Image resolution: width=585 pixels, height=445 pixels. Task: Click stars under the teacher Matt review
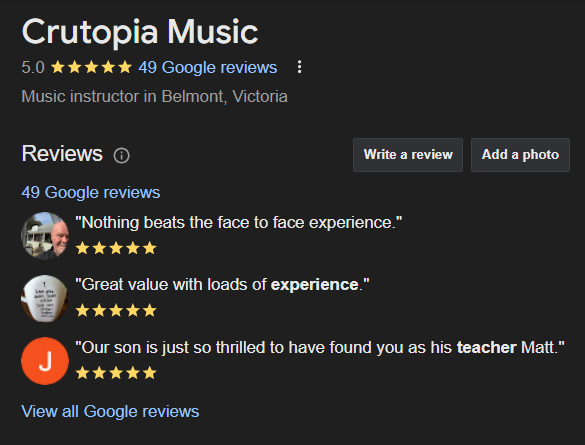(x=116, y=373)
